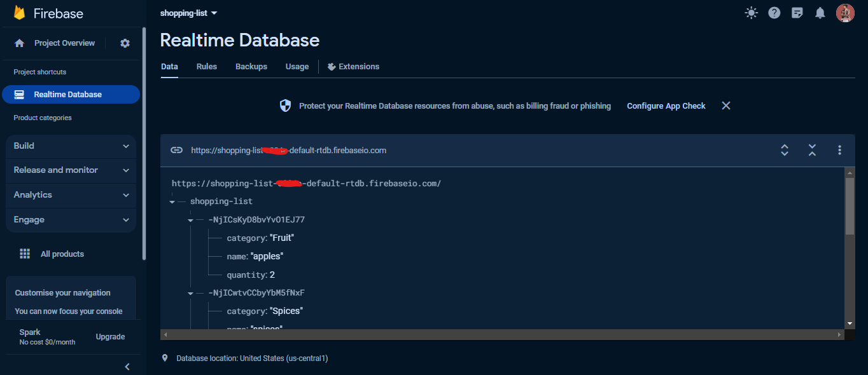The image size is (868, 375).
Task: Open Project Overview home icon
Action: click(x=20, y=43)
